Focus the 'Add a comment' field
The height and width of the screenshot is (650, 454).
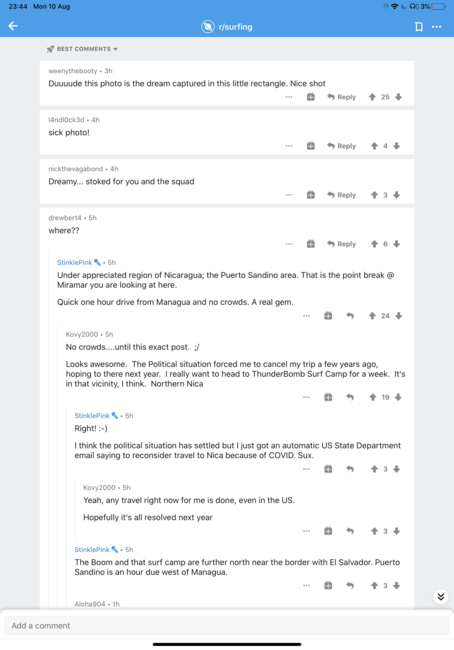point(227,626)
